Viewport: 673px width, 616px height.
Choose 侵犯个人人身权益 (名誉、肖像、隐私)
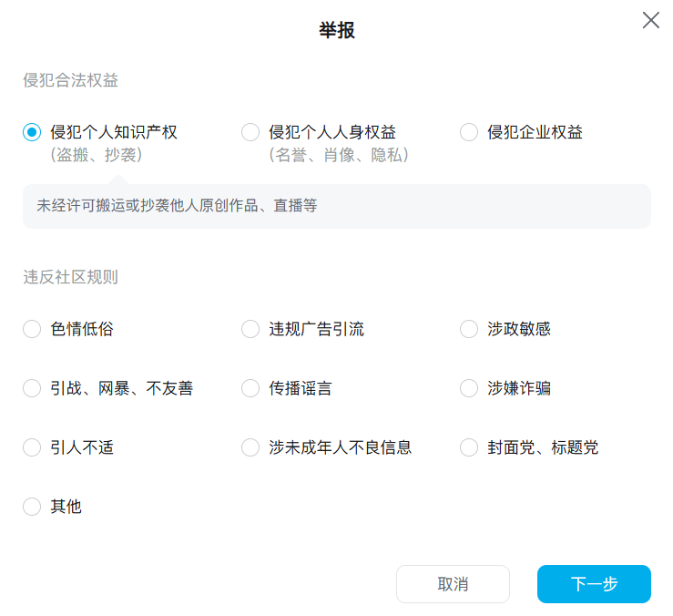[250, 132]
